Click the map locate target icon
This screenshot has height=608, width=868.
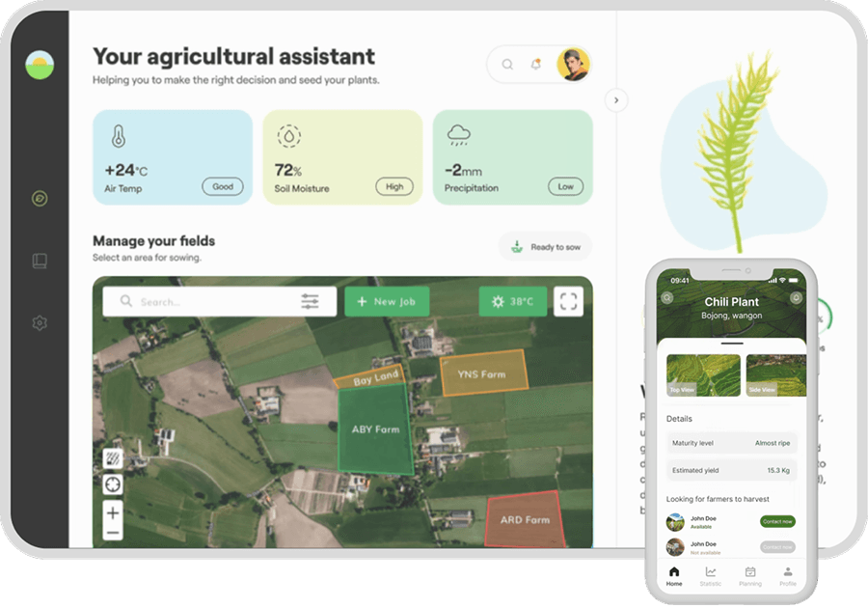113,484
